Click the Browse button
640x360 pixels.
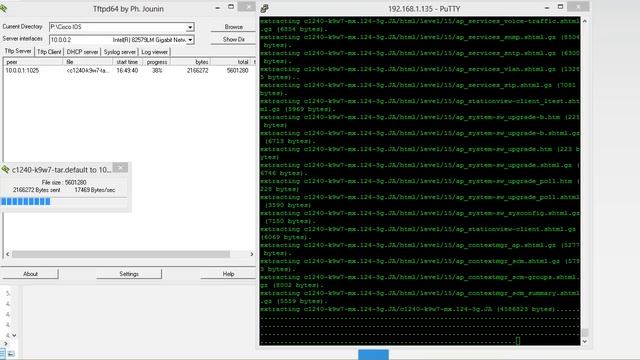233,27
